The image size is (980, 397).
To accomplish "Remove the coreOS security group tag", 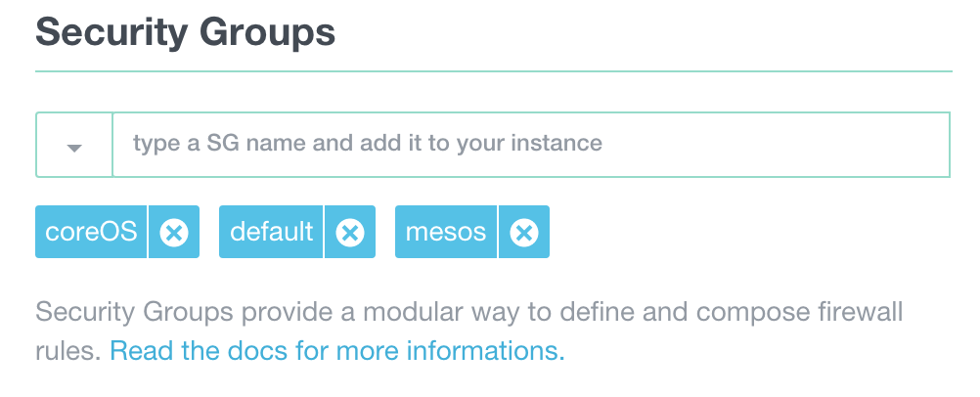I will (174, 233).
